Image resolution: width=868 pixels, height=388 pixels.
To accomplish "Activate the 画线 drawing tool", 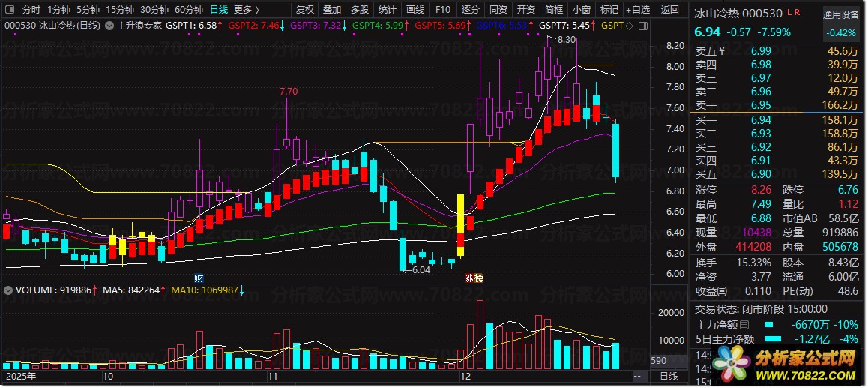I will click(x=415, y=10).
